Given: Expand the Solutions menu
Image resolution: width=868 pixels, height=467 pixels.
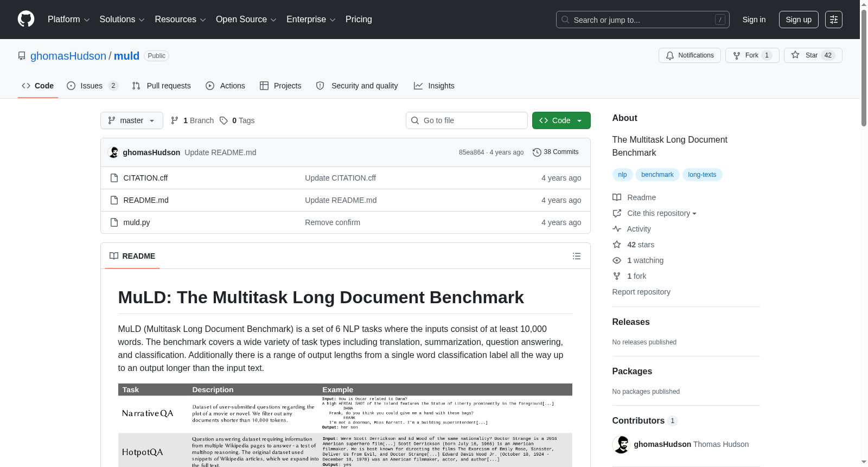Looking at the screenshot, I should tap(122, 20).
